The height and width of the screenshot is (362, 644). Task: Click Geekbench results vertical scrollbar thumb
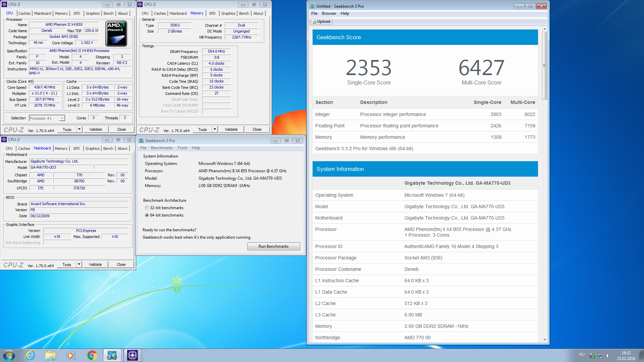point(544,65)
